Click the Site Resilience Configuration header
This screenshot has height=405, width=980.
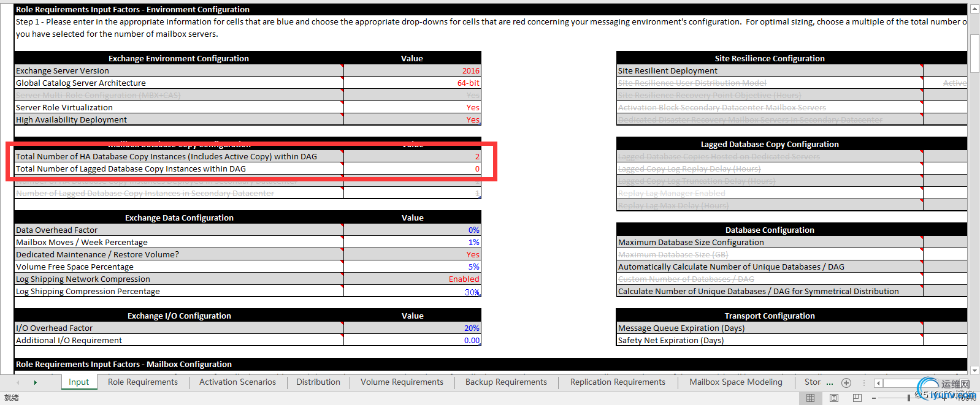tap(770, 58)
